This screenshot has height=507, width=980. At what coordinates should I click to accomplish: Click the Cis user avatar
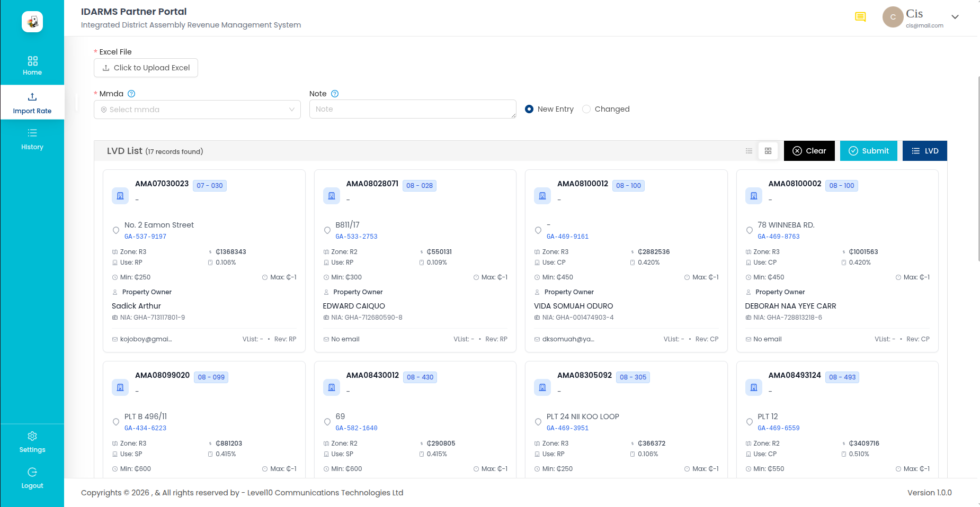point(893,17)
